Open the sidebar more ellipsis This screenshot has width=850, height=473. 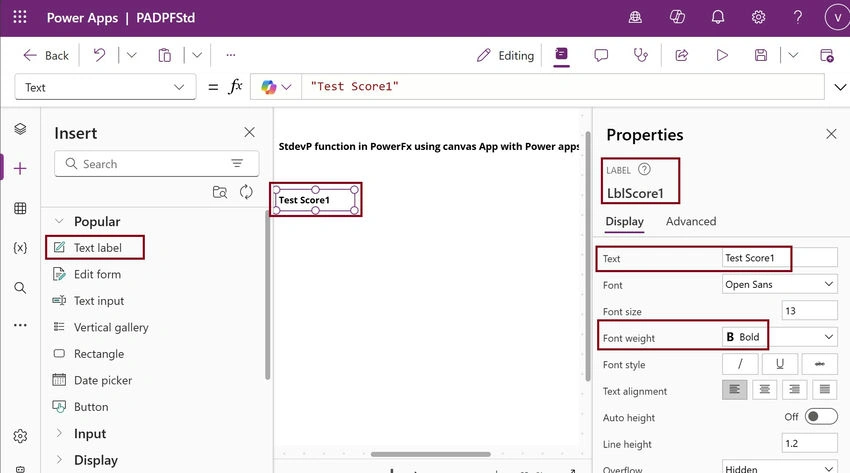coord(20,325)
